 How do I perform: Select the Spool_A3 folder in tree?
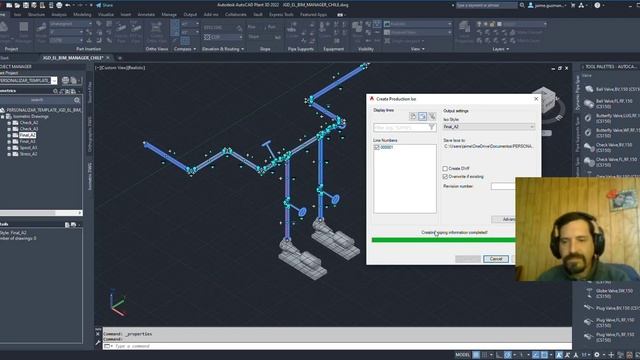coord(28,148)
